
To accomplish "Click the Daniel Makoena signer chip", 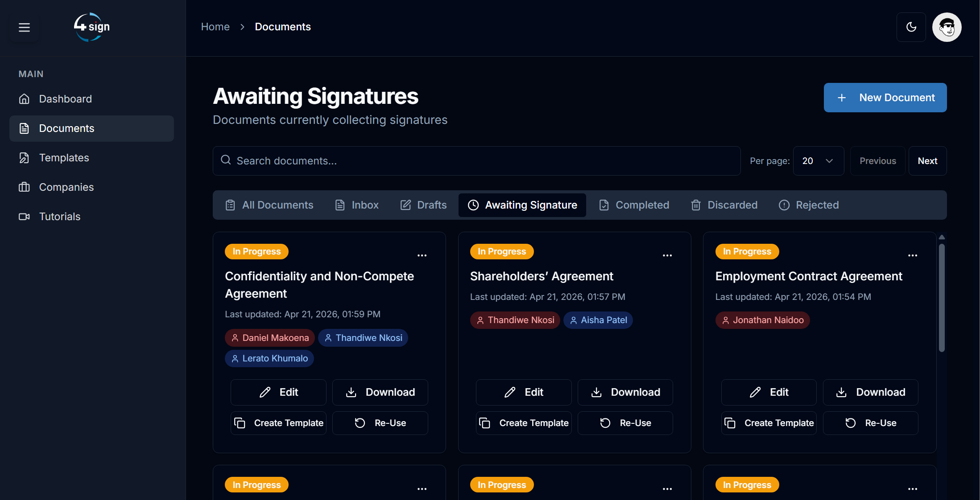I will 270,338.
